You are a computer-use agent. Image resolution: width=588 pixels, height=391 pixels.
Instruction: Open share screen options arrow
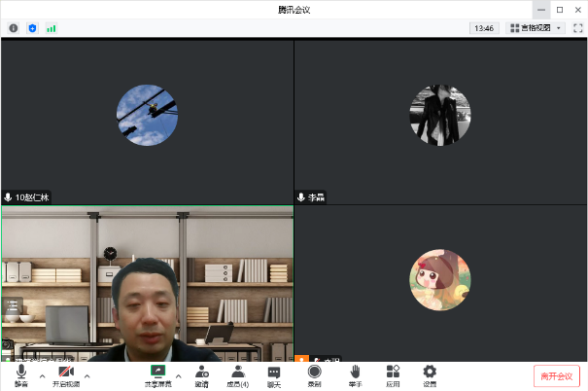179,374
